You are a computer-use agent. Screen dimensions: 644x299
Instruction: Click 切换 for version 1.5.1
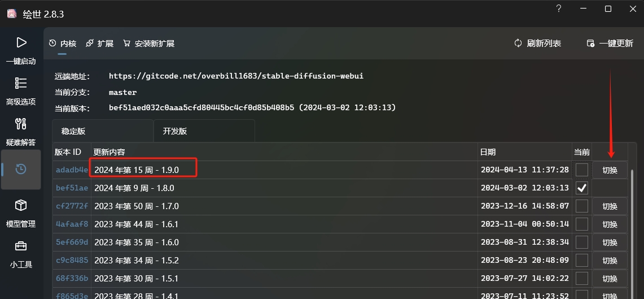click(610, 279)
